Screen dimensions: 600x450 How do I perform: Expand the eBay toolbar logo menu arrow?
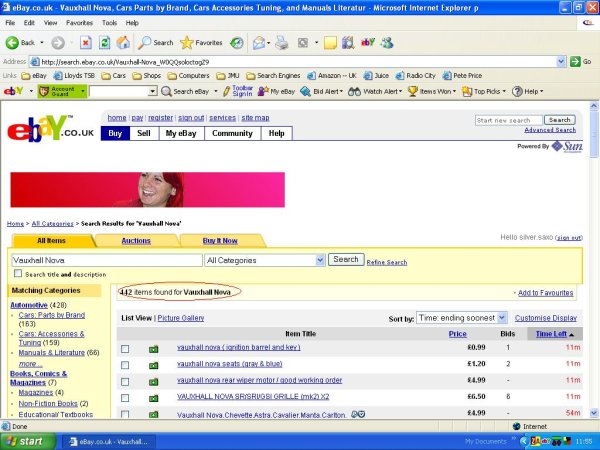coord(31,91)
